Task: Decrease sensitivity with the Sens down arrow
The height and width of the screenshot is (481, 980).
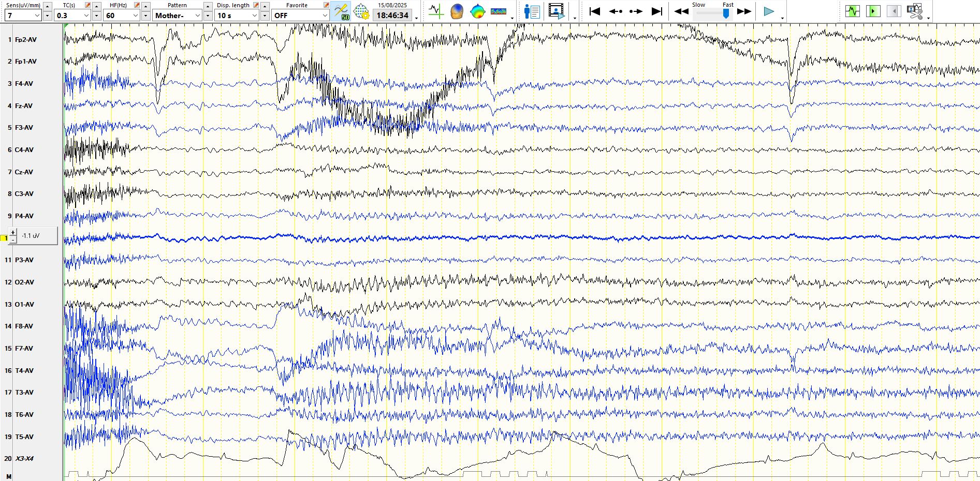Action: pos(47,16)
